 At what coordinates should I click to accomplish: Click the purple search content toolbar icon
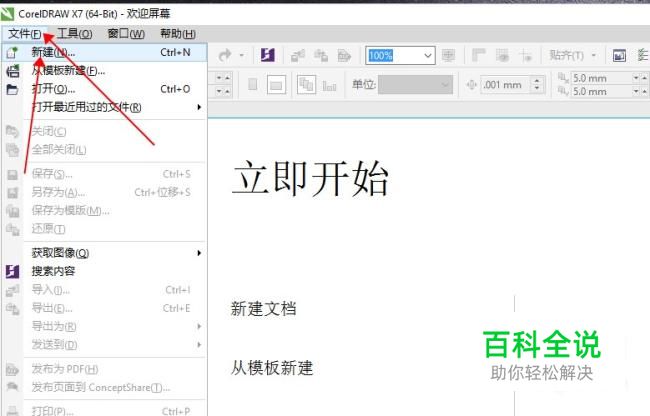coord(267,55)
